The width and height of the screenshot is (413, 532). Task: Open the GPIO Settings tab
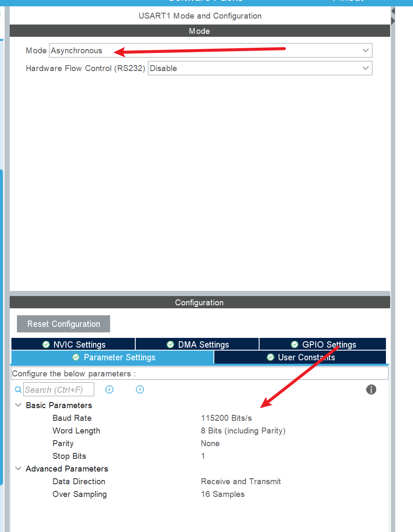pyautogui.click(x=323, y=345)
